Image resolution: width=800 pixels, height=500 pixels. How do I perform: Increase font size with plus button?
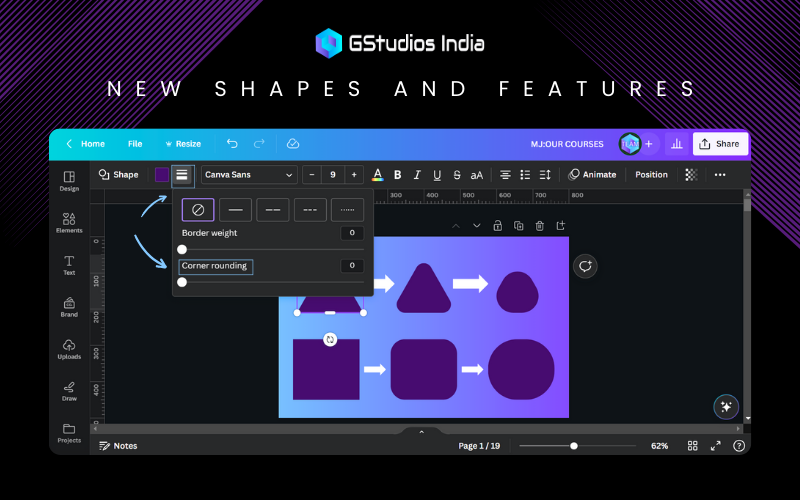(354, 174)
